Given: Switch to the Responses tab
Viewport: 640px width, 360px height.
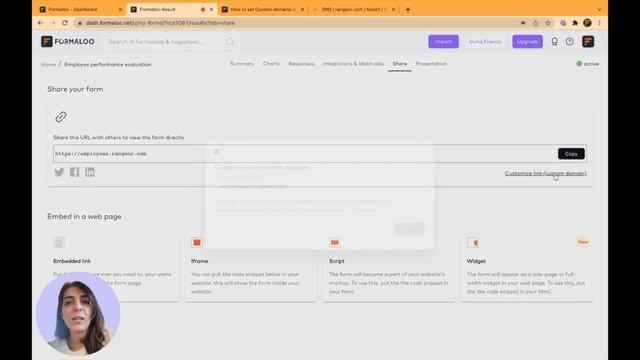Looking at the screenshot, I should 301,64.
